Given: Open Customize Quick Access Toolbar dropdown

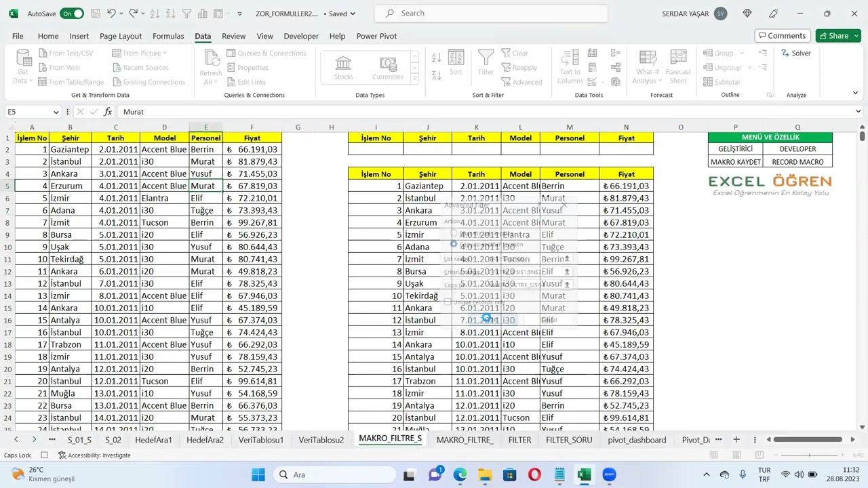Looking at the screenshot, I should tap(239, 14).
